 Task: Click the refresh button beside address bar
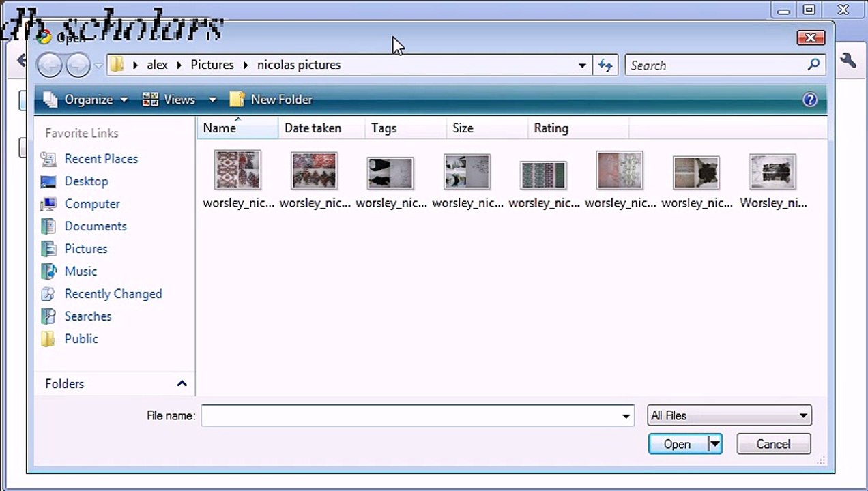(x=605, y=65)
